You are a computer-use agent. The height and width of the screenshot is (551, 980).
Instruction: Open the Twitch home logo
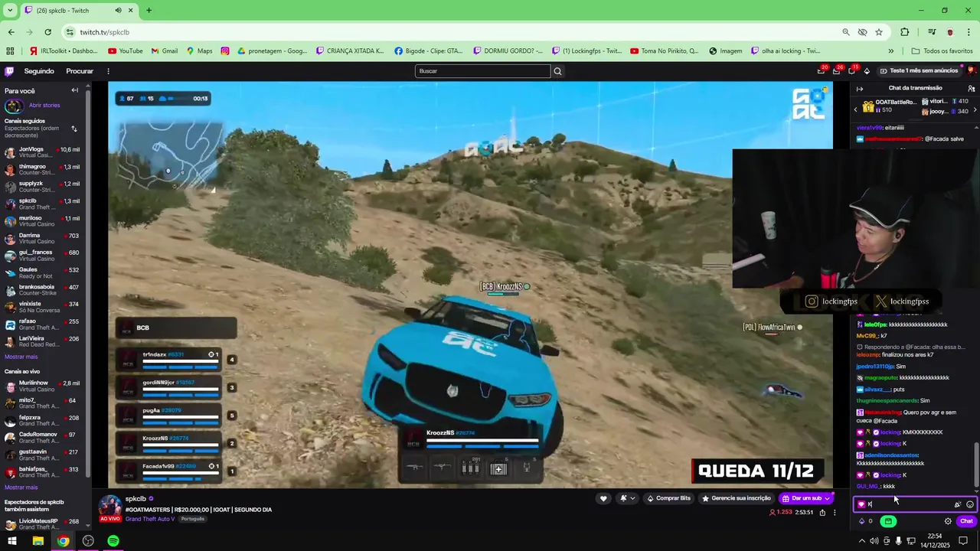(9, 71)
